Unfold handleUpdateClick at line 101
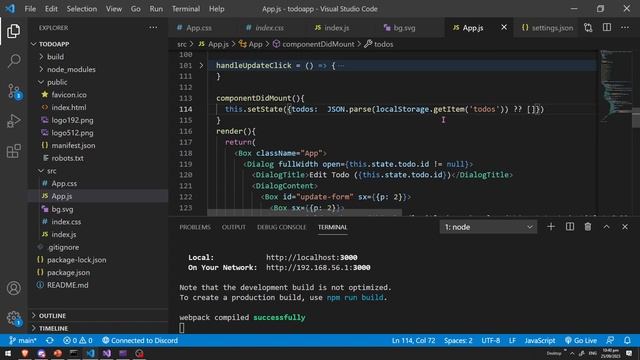 tap(201, 65)
